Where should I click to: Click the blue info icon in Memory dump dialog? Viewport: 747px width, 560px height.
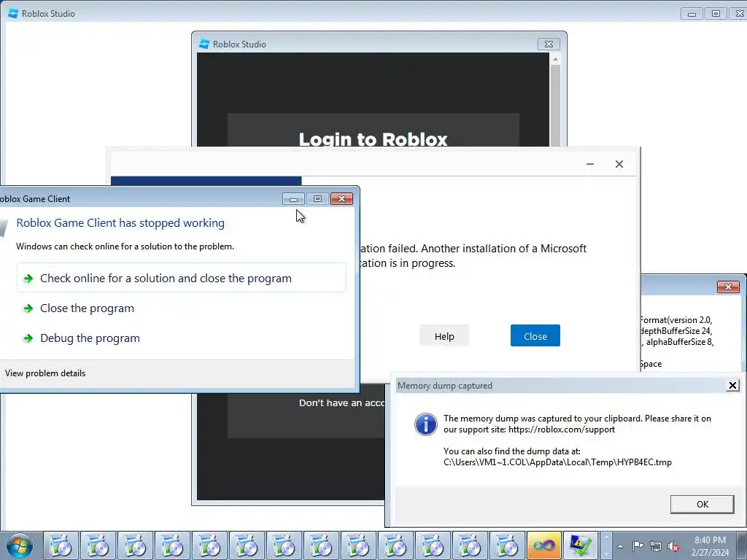click(425, 424)
